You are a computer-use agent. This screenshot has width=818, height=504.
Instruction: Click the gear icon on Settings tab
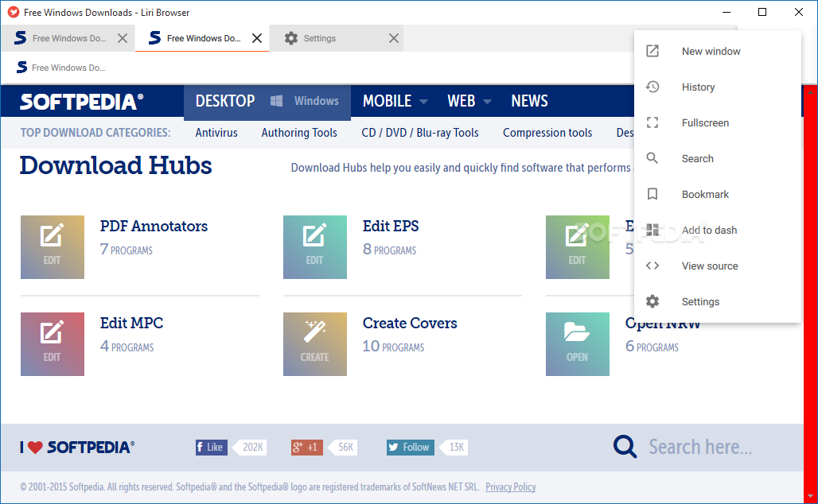pos(291,38)
